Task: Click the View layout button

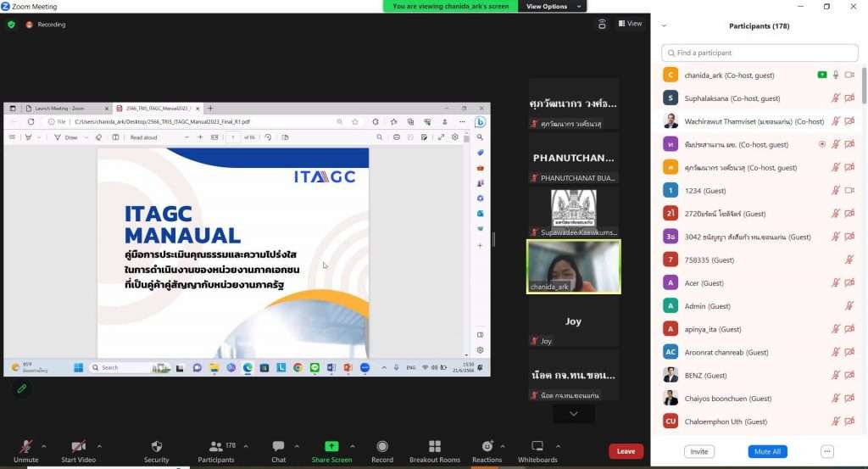Action: pyautogui.click(x=630, y=23)
